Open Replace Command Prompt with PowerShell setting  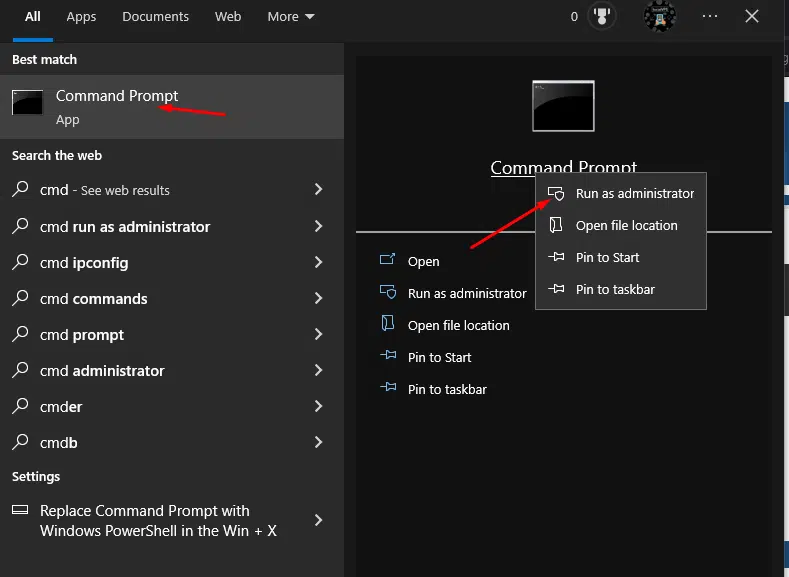(x=172, y=520)
